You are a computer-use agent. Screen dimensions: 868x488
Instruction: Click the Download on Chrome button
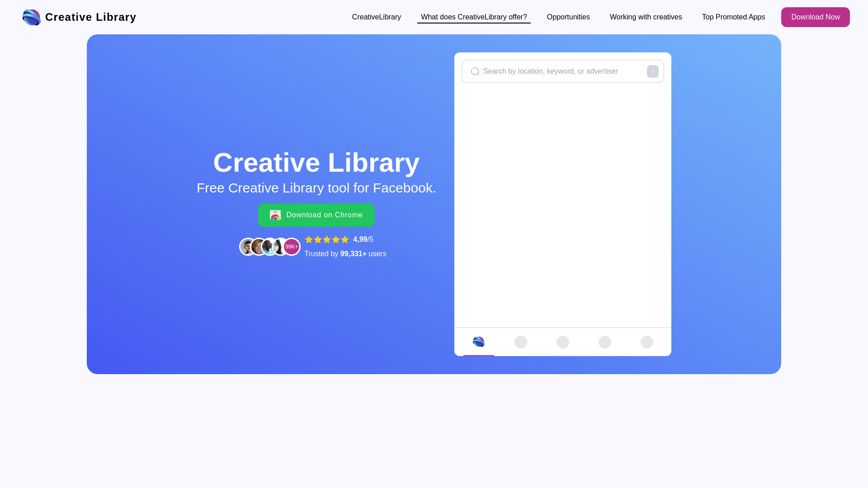pos(316,215)
